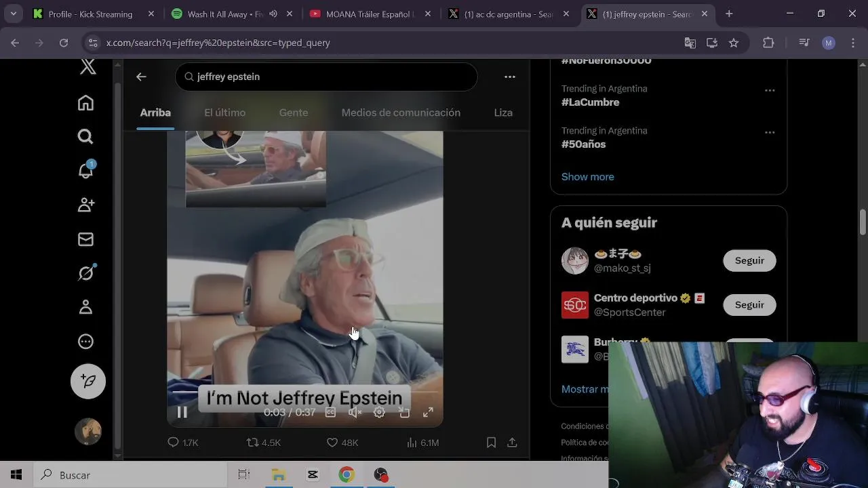The image size is (868, 488).
Task: Switch to the Arriba tab
Action: pos(155,113)
